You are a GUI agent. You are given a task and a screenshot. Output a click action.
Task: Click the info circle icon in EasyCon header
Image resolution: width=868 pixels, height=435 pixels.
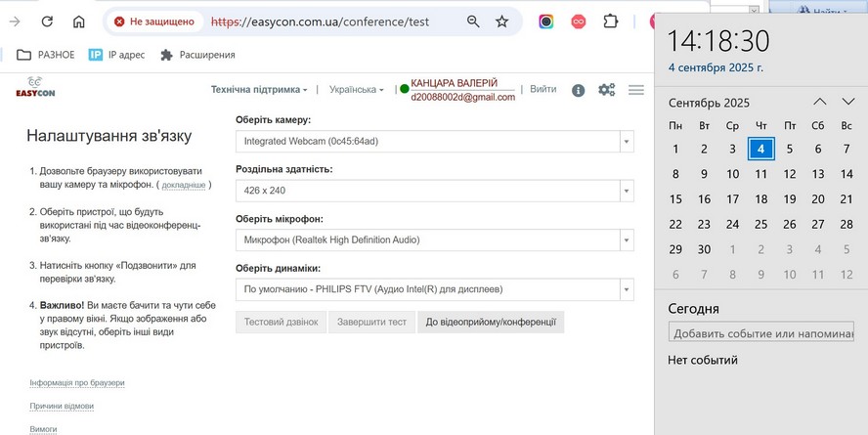point(578,90)
